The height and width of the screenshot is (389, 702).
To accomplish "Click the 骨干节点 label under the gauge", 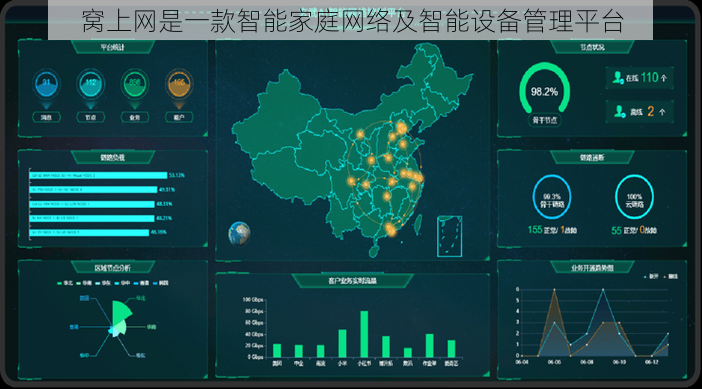I will pyautogui.click(x=544, y=120).
